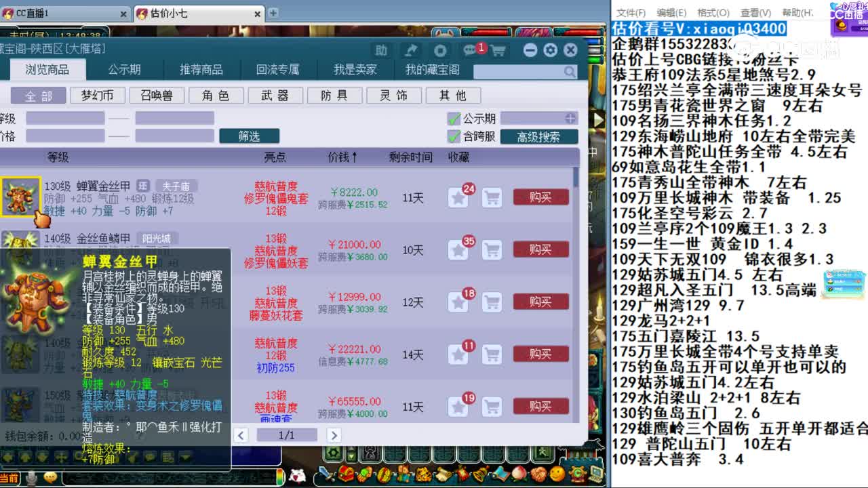868x488 pixels.
Task: Switch to the 推荐商品 tab
Action: click(201, 70)
